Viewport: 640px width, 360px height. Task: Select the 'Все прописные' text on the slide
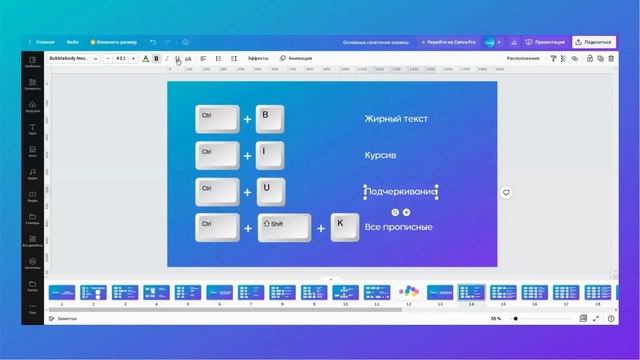point(398,227)
